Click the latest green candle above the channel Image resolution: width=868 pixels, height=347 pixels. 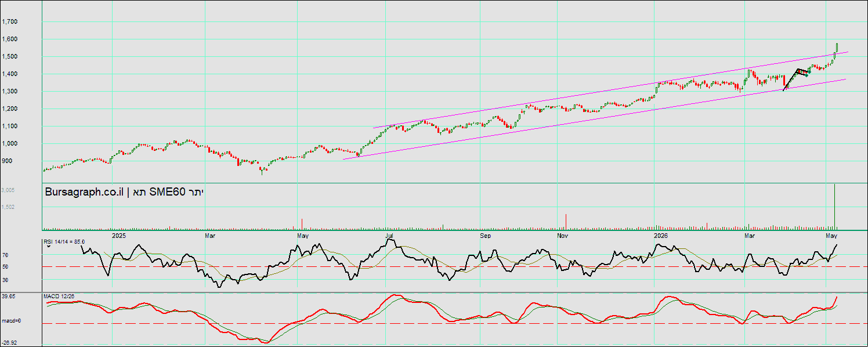click(x=837, y=48)
